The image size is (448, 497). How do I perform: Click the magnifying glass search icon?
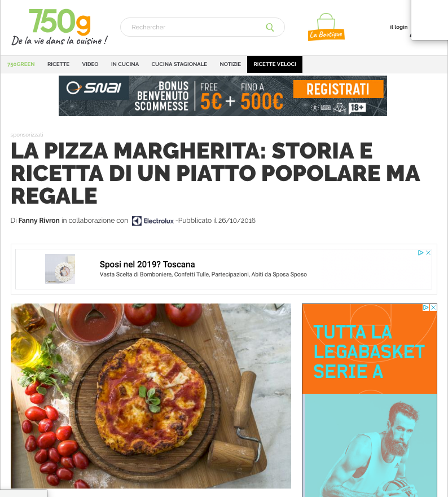click(270, 27)
